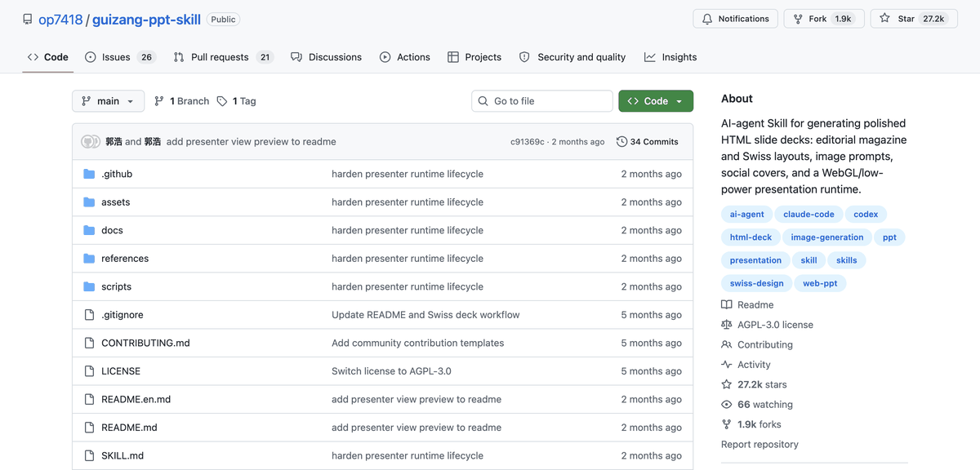This screenshot has width=980, height=470.
Task: Open the CONTRIBUTING.md file name
Action: (x=145, y=343)
